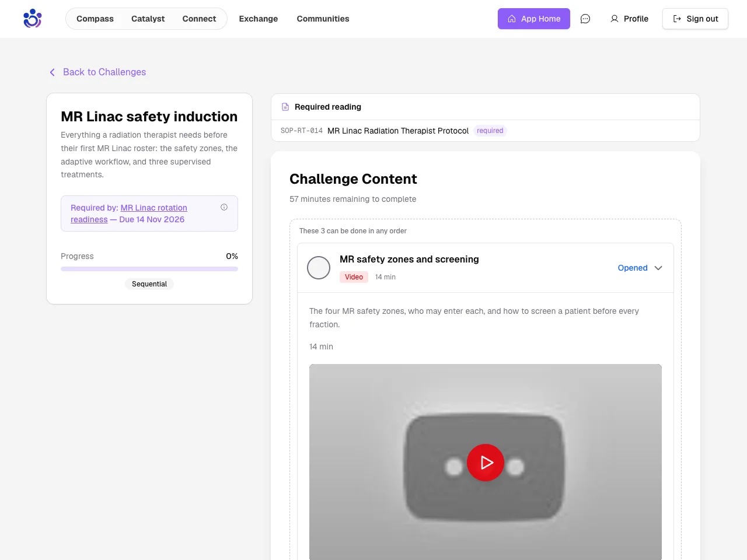This screenshot has width=747, height=560.
Task: Click the Opened status label
Action: click(x=633, y=268)
